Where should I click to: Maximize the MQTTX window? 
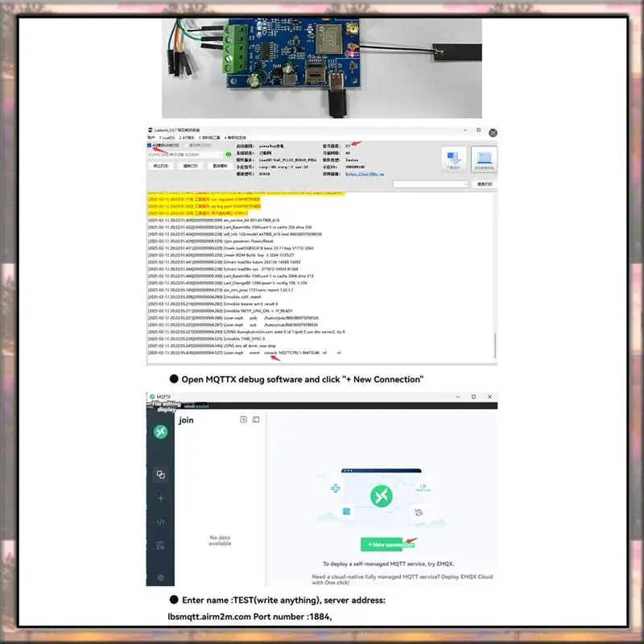[x=473, y=397]
